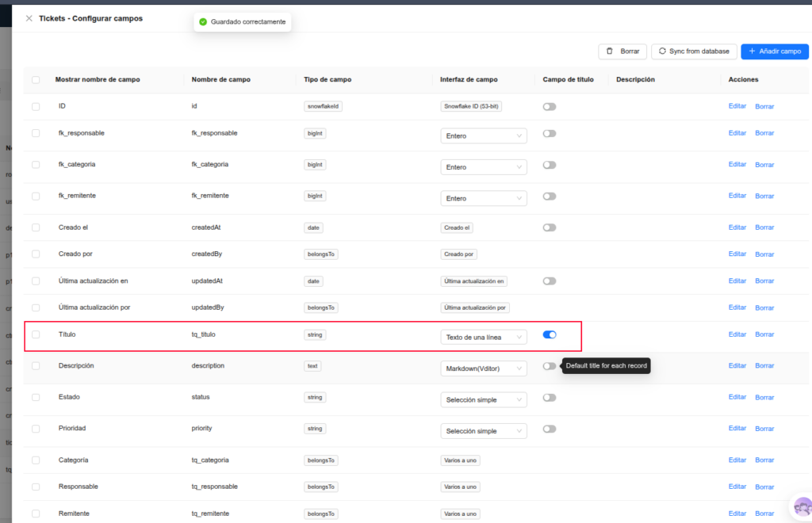This screenshot has height=523, width=812.
Task: Click the Interfaz de campo header
Action: [x=469, y=80]
